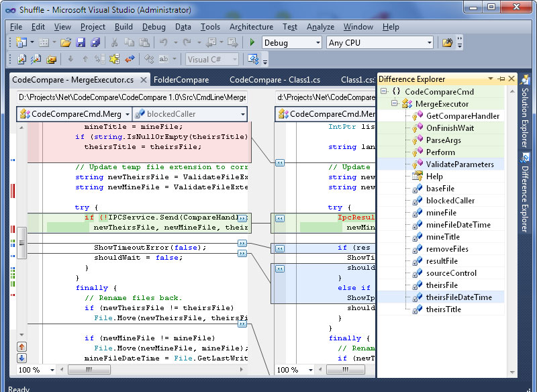The width and height of the screenshot is (537, 392).
Task: Click the Copy icon in the toolbar
Action: tap(129, 42)
